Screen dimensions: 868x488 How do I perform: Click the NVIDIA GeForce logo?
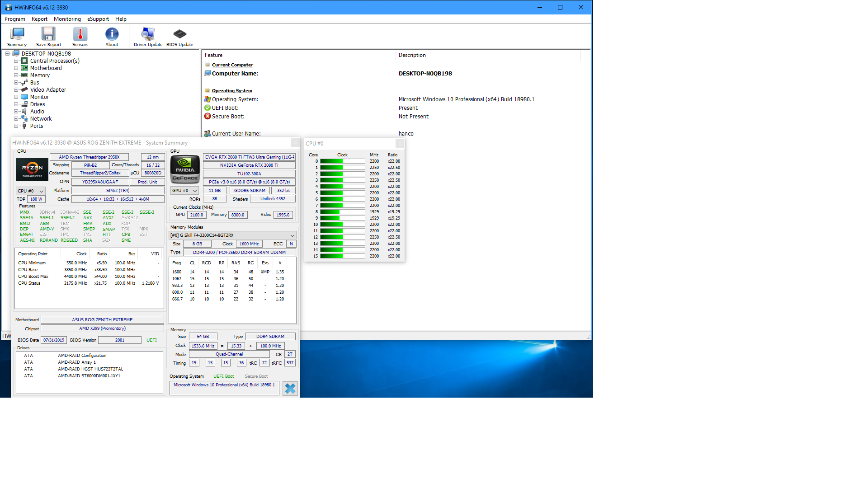coord(185,169)
